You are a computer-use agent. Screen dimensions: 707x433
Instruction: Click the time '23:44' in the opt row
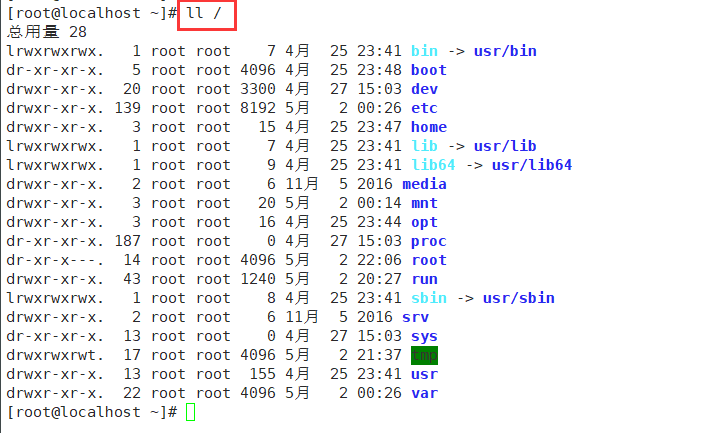click(x=379, y=222)
